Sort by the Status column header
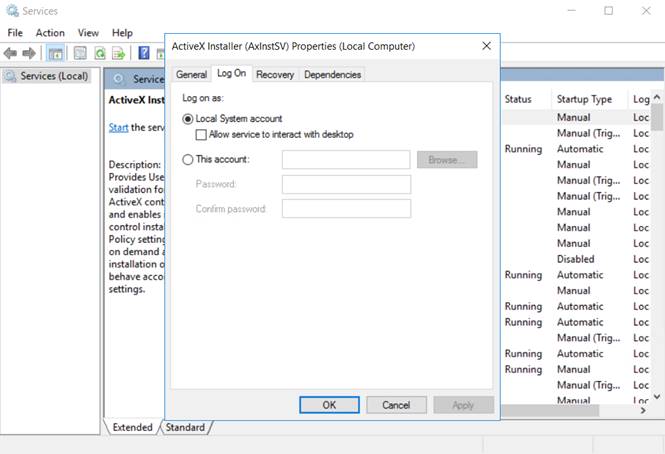 [x=526, y=99]
